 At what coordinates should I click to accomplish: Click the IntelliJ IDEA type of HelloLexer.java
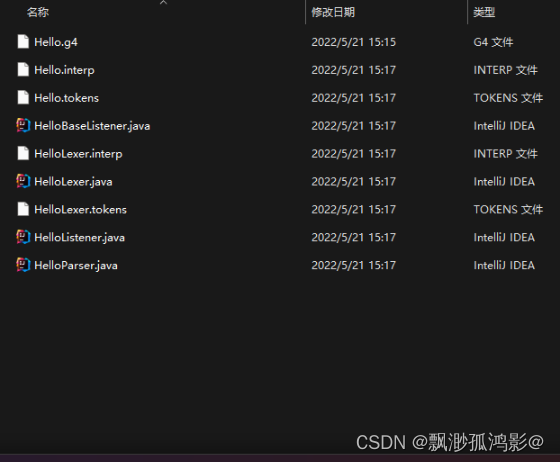pyautogui.click(x=504, y=182)
